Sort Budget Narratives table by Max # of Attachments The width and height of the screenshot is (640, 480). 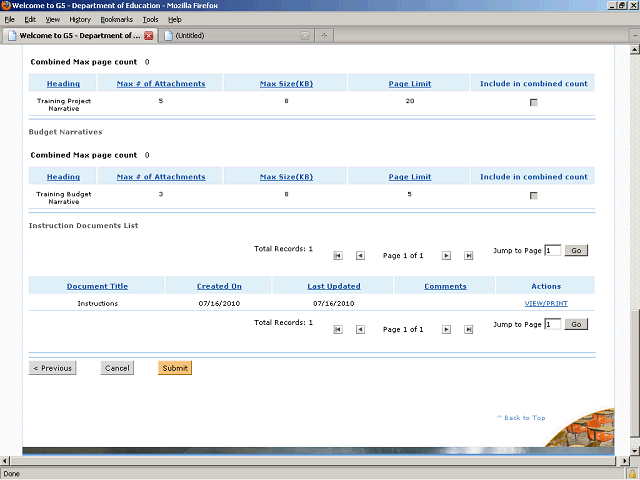pos(161,177)
